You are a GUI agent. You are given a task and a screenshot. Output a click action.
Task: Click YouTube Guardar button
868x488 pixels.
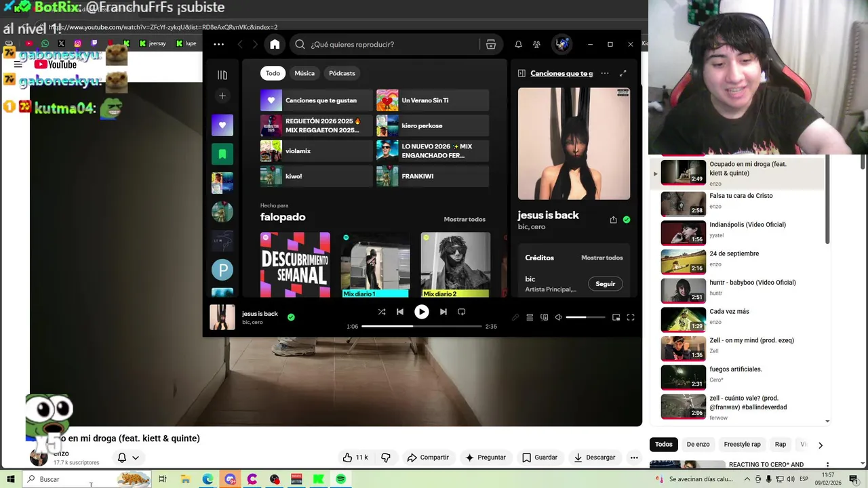(540, 457)
